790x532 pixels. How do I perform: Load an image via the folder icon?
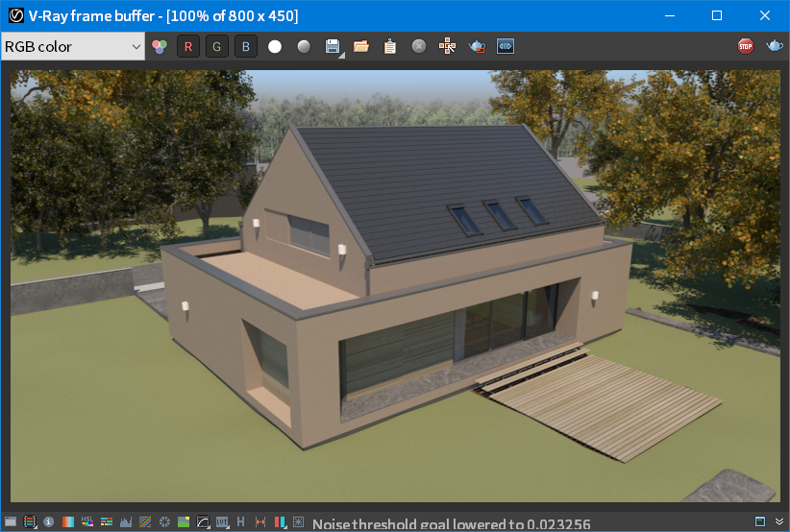(x=360, y=47)
